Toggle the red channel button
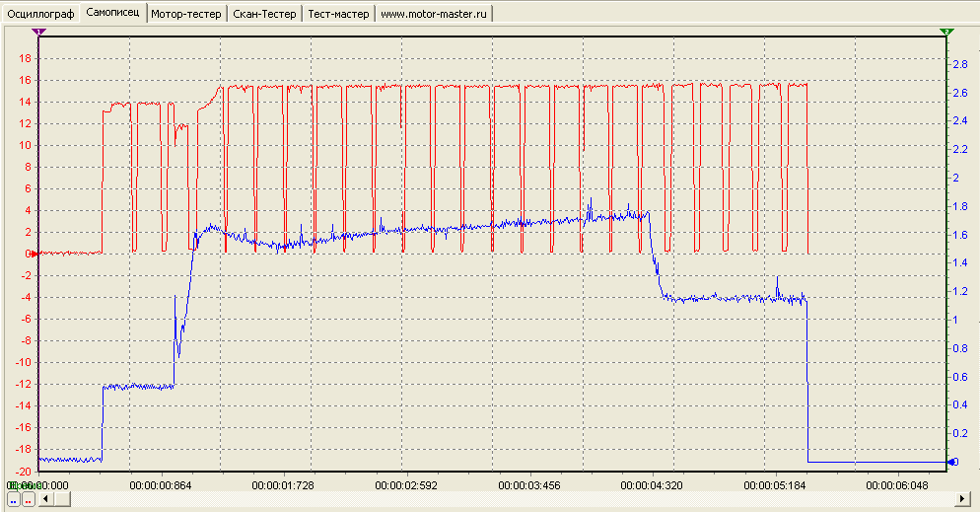This screenshot has width=980, height=512. pyautogui.click(x=29, y=499)
